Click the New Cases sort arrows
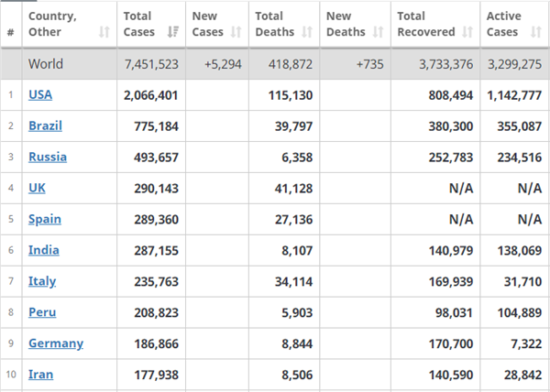The height and width of the screenshot is (392, 550). 236,32
